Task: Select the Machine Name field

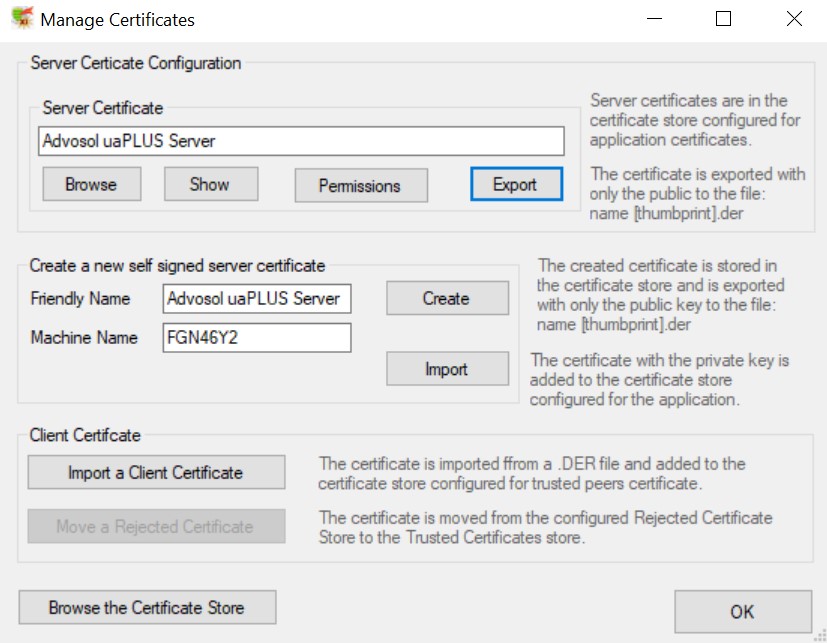Action: click(257, 338)
